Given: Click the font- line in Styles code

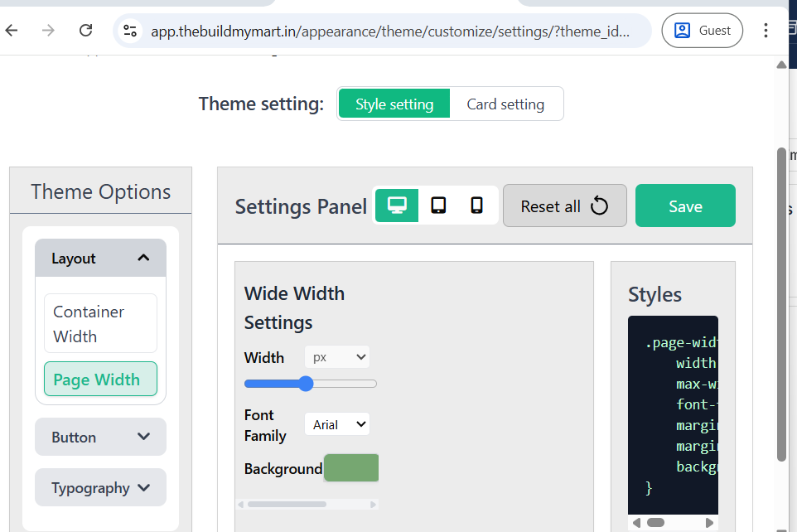Looking at the screenshot, I should click(x=697, y=404).
